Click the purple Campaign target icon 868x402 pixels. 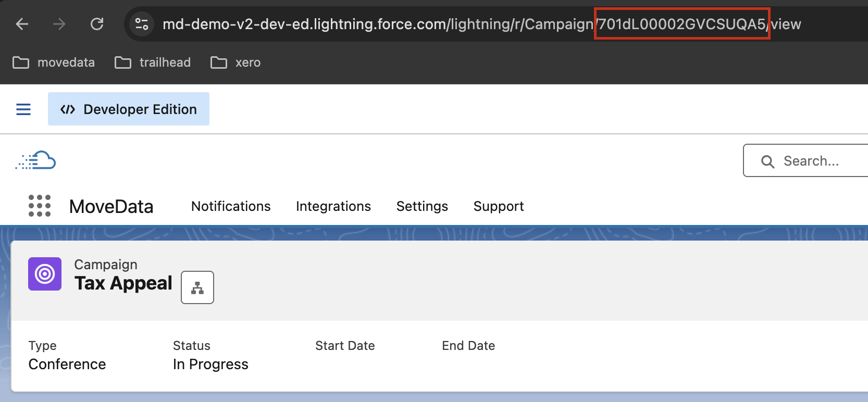45,274
